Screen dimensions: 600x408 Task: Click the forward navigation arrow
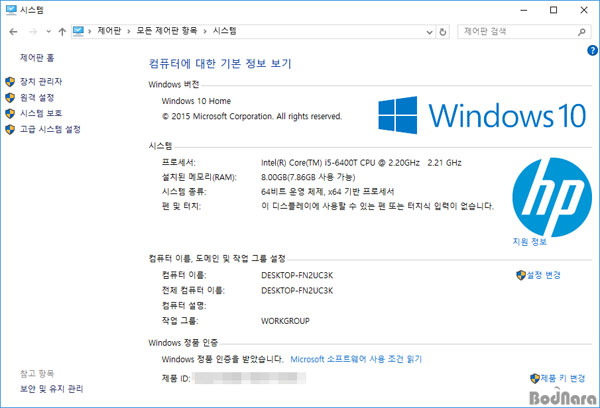pos(33,32)
